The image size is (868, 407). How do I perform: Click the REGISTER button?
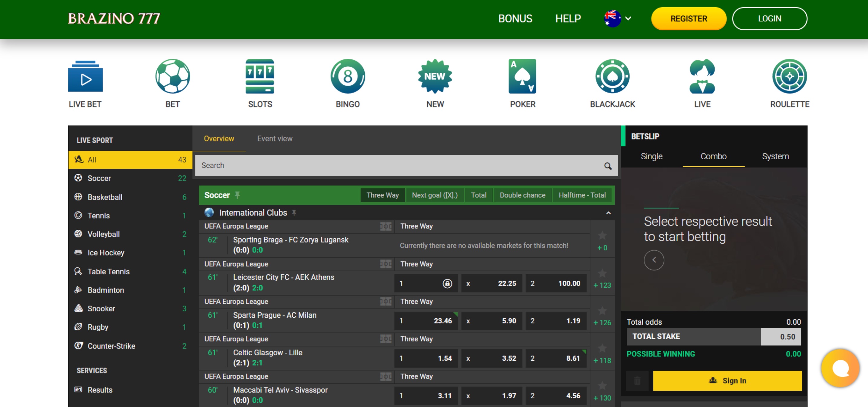point(689,18)
